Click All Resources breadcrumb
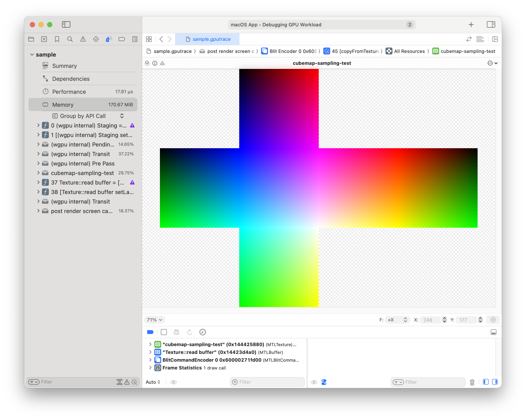Image resolution: width=526 pixels, height=420 pixels. click(405, 51)
